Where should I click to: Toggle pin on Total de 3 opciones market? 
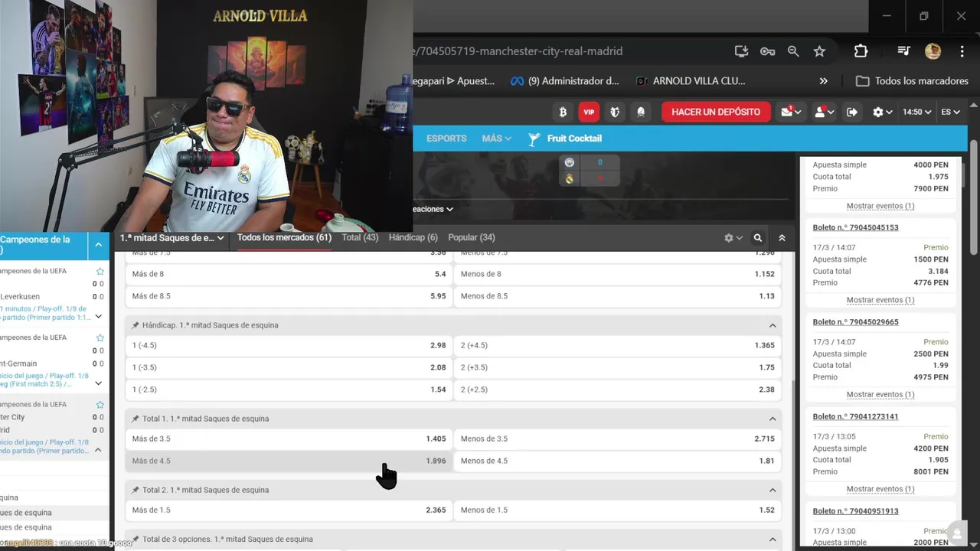pyautogui.click(x=136, y=539)
